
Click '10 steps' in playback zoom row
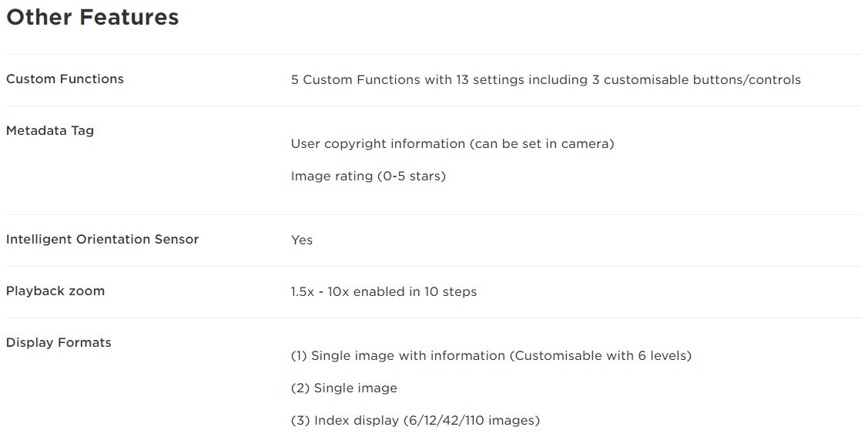[x=451, y=292]
